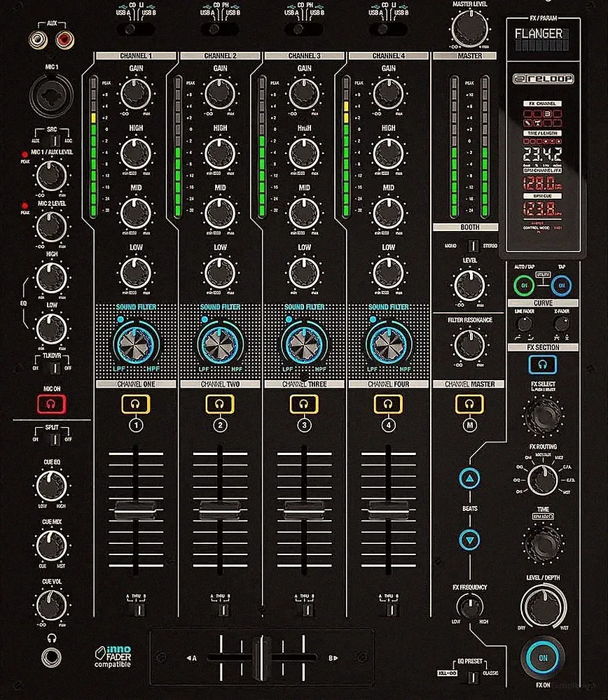Toggle Channel 4 crossfader assign A/THRU/B switch

391,609
